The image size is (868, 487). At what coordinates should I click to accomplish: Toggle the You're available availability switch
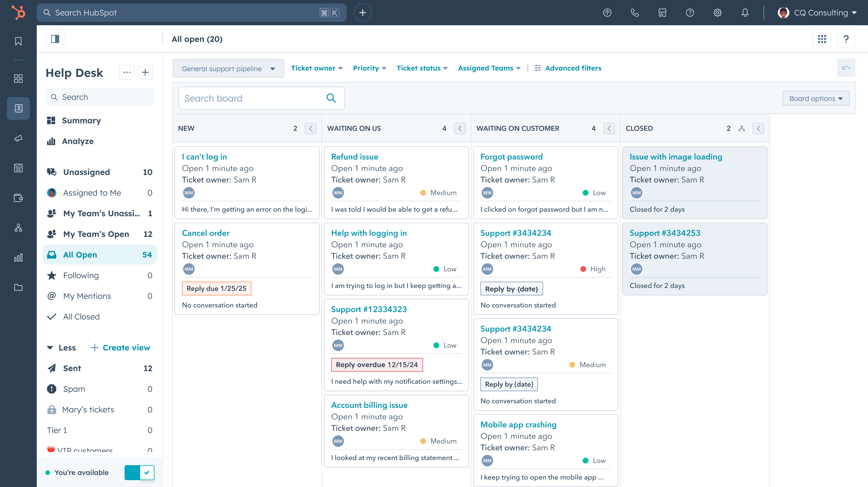click(x=139, y=473)
